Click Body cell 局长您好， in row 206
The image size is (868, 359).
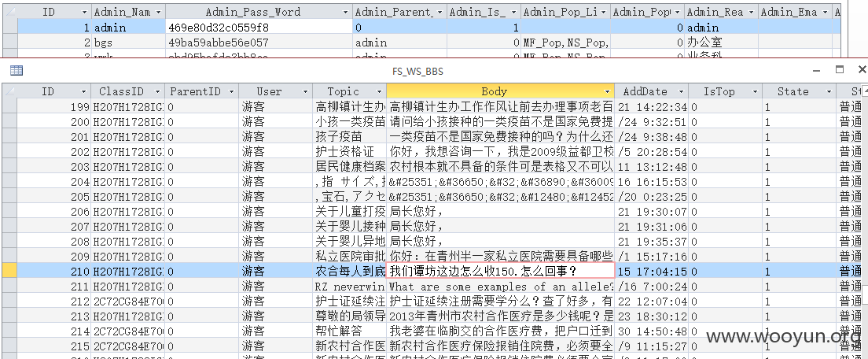tap(500, 211)
